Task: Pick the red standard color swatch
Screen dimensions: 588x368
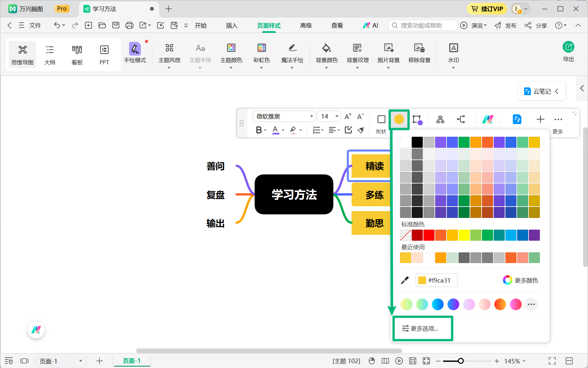Action: (x=429, y=235)
